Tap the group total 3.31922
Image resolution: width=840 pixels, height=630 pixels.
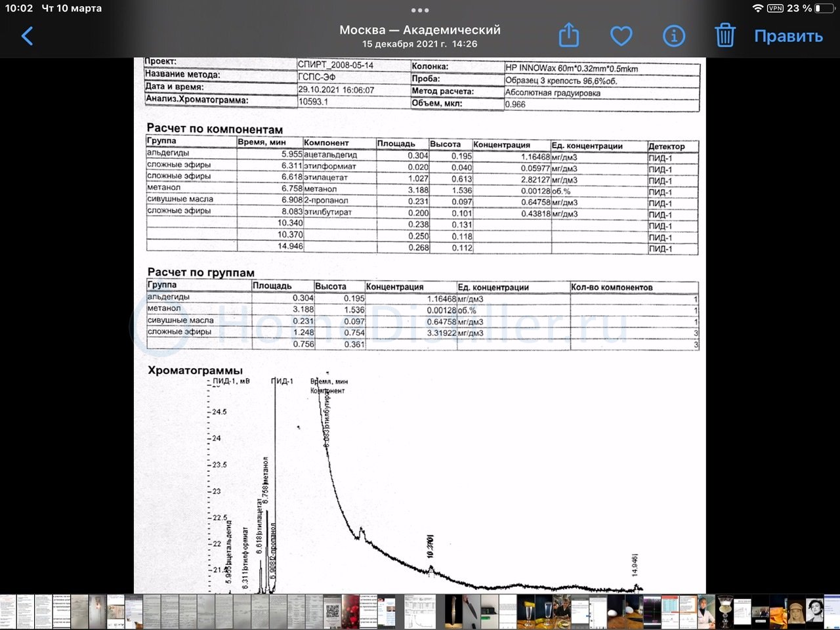click(441, 333)
